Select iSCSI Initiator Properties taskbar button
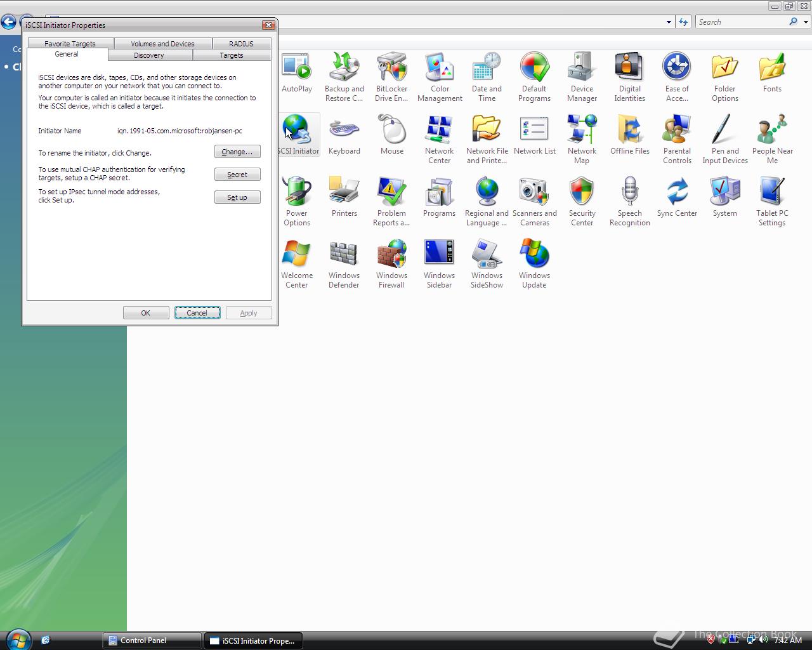Screen dimensions: 812x650 coord(253,640)
